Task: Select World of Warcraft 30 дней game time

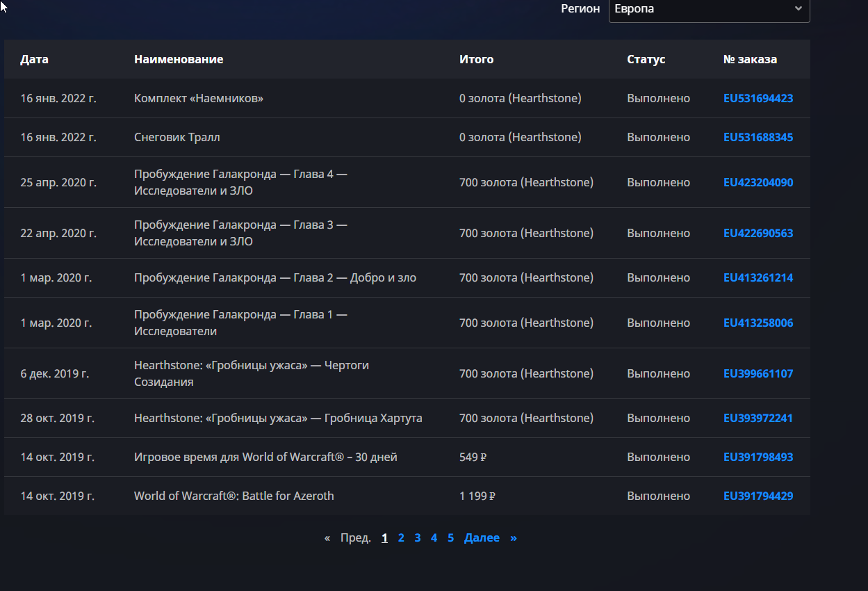Action: [265, 458]
